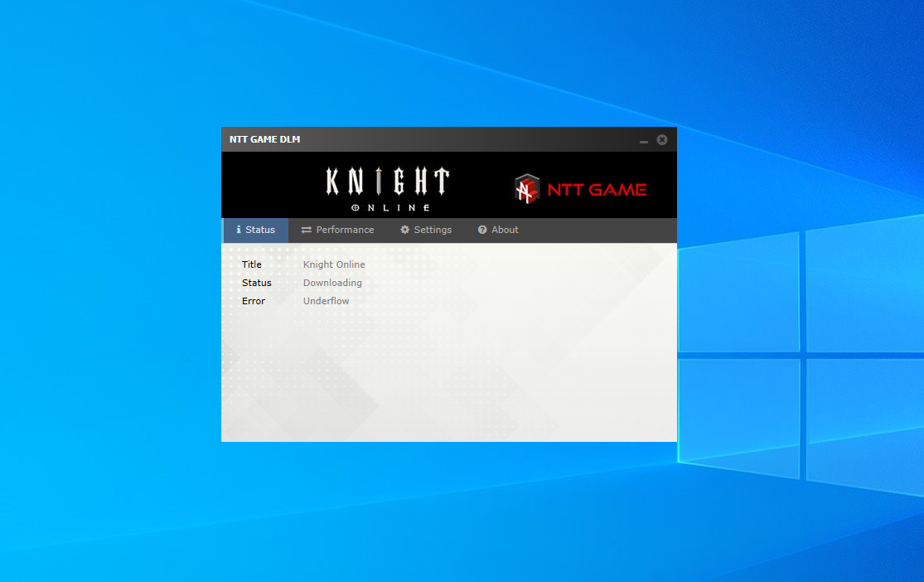924x582 pixels.
Task: Open the About tab
Action: tap(498, 230)
